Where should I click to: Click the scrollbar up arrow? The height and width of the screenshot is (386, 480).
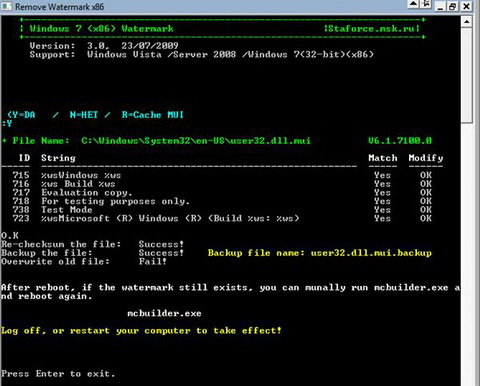467,22
